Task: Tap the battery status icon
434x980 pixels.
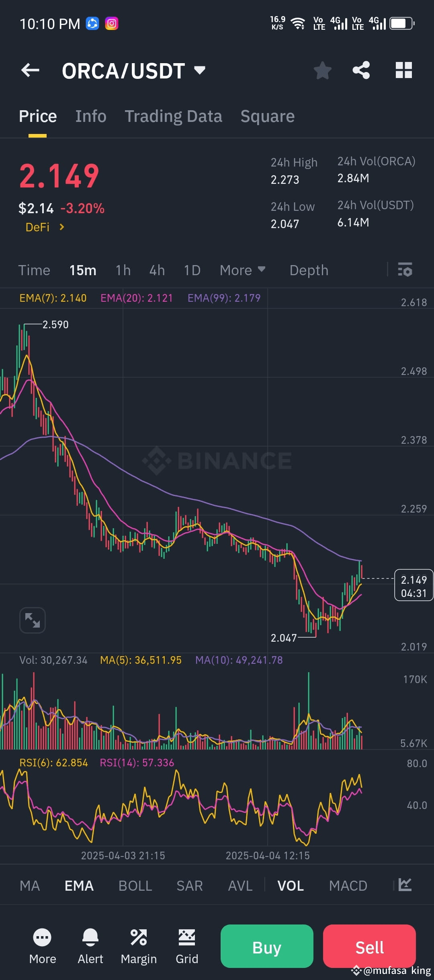Action: pyautogui.click(x=402, y=23)
